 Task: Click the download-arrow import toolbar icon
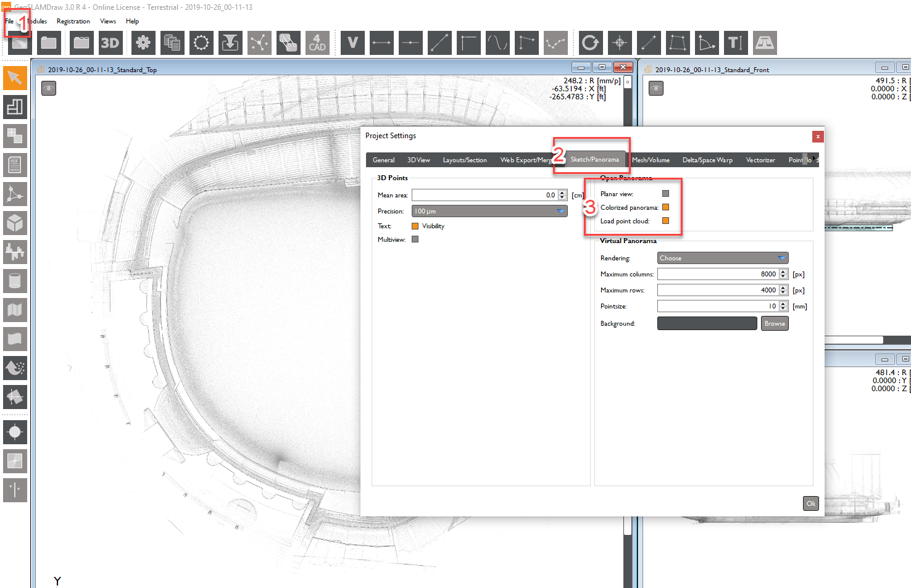230,43
